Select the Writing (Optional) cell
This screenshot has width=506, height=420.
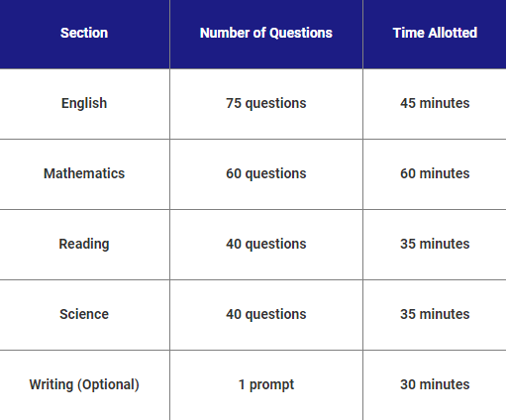84,384
